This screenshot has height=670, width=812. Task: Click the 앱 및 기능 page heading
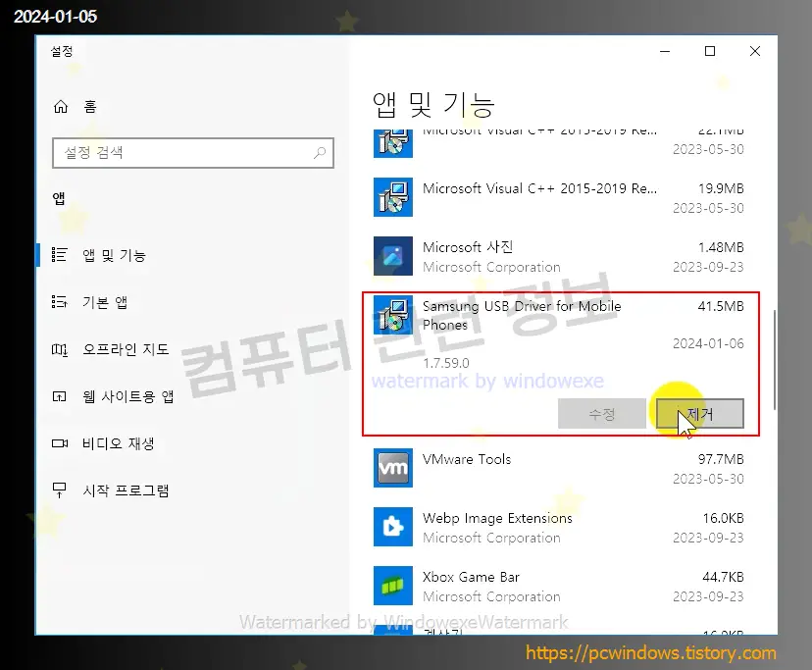click(433, 105)
